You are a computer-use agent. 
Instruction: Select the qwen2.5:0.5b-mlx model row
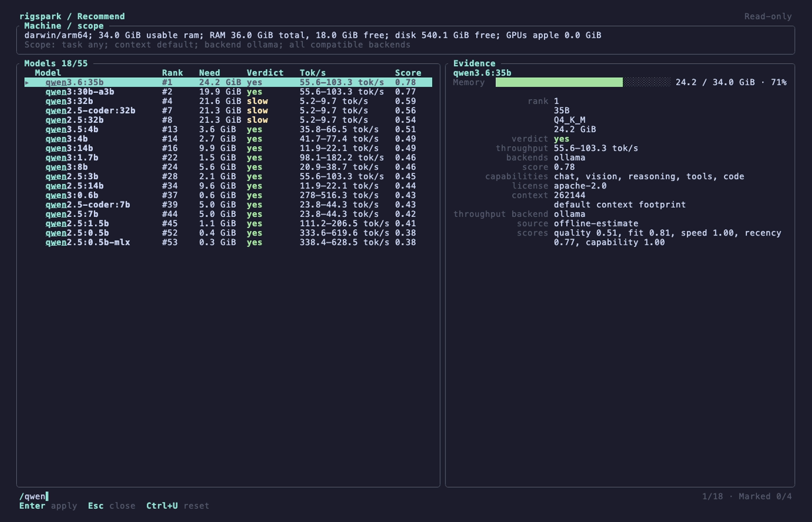click(228, 242)
